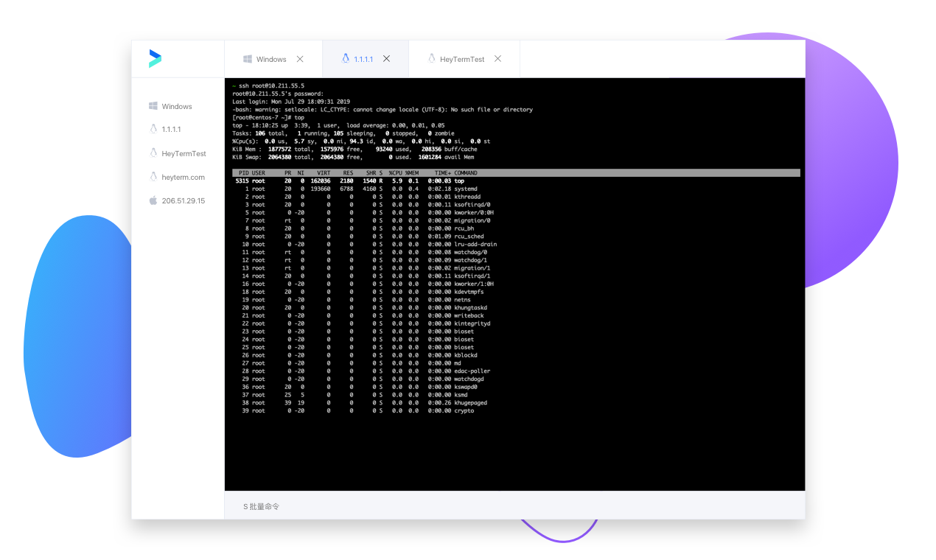Click penguin icon beside sidebar HeyTermTest
The width and height of the screenshot is (936, 560).
click(153, 153)
